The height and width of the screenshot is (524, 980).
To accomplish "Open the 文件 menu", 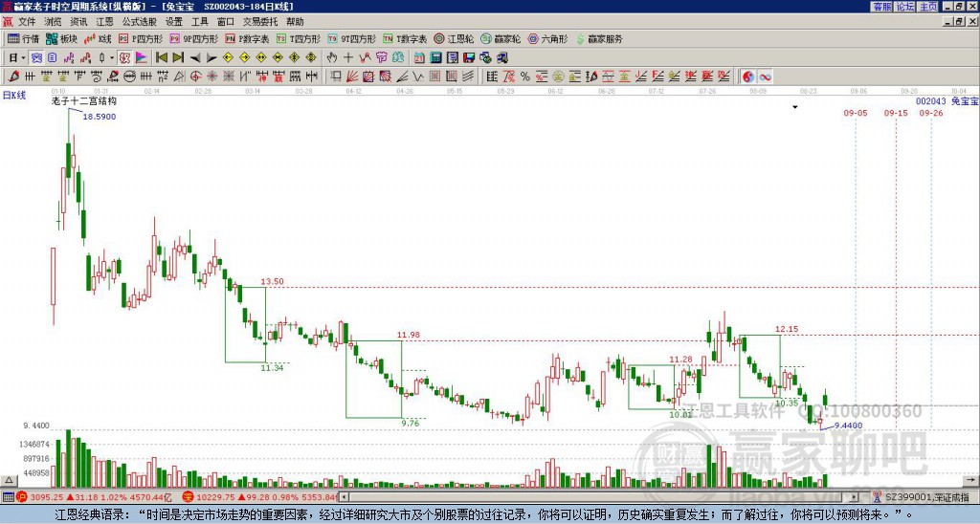I will point(27,22).
